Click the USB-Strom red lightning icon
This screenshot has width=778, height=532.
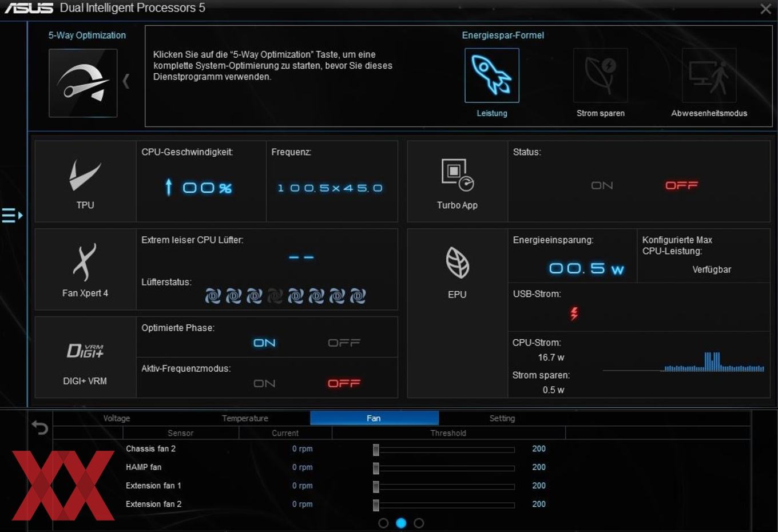point(574,313)
